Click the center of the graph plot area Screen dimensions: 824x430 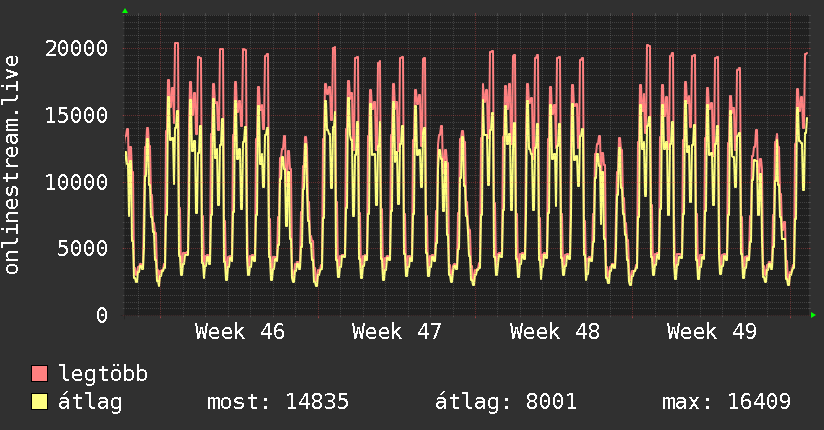point(466,165)
